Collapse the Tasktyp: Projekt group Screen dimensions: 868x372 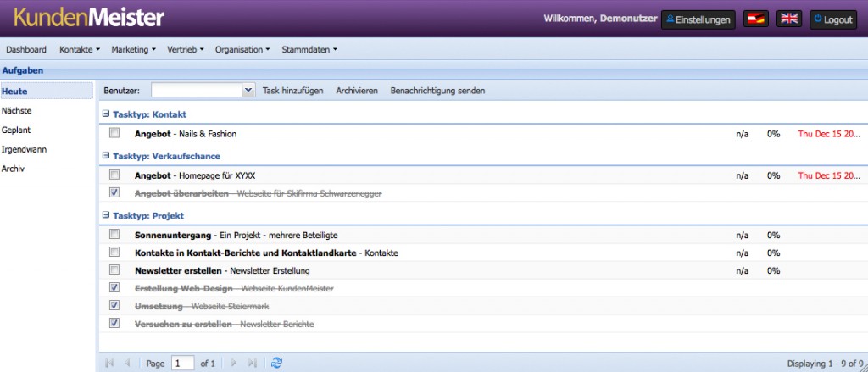tap(106, 215)
